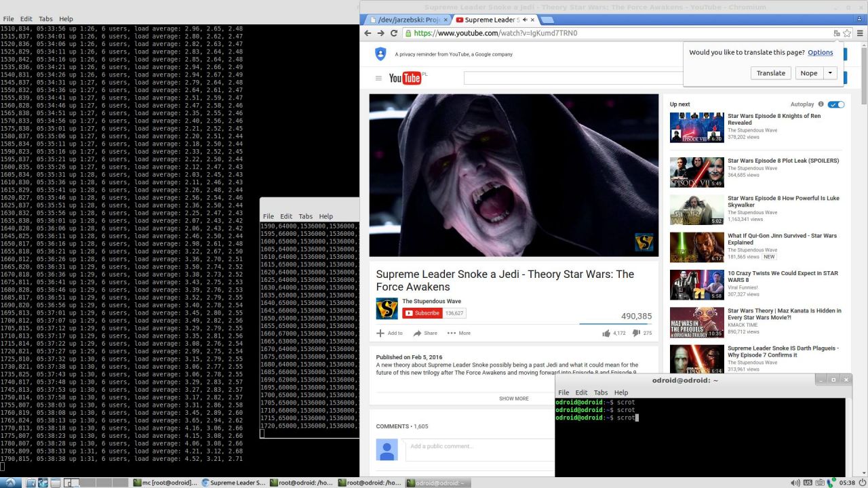Click the Translate button

[770, 73]
